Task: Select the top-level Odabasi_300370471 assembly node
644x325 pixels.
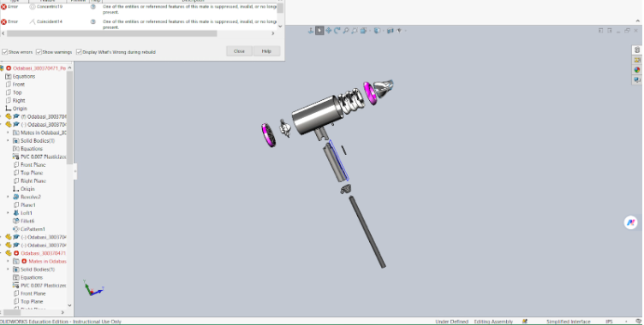Action: pyautogui.click(x=39, y=68)
